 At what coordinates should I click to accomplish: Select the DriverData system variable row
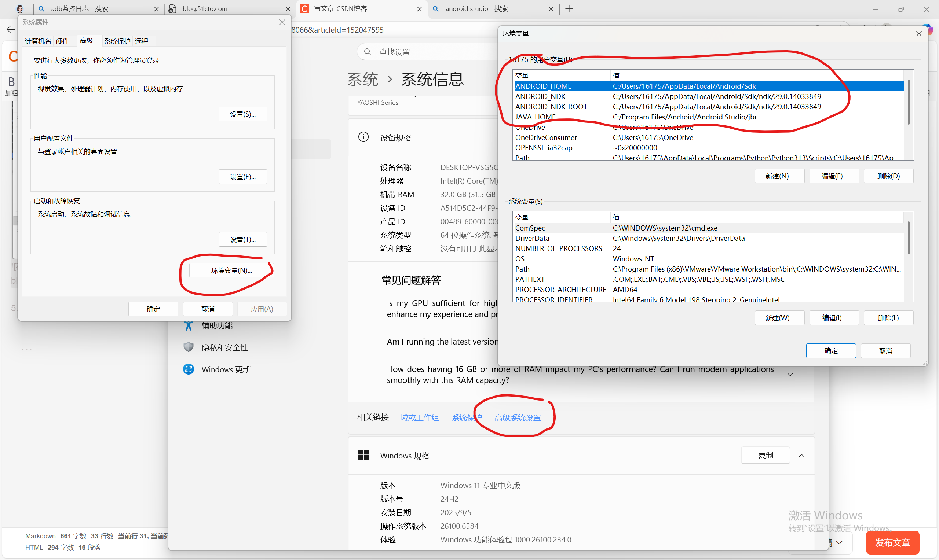[709, 238]
